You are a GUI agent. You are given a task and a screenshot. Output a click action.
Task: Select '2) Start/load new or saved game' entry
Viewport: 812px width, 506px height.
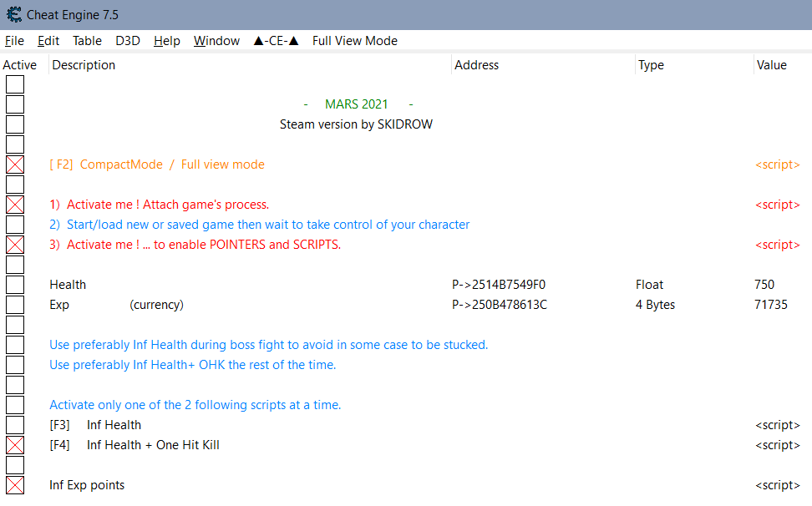[x=260, y=225]
